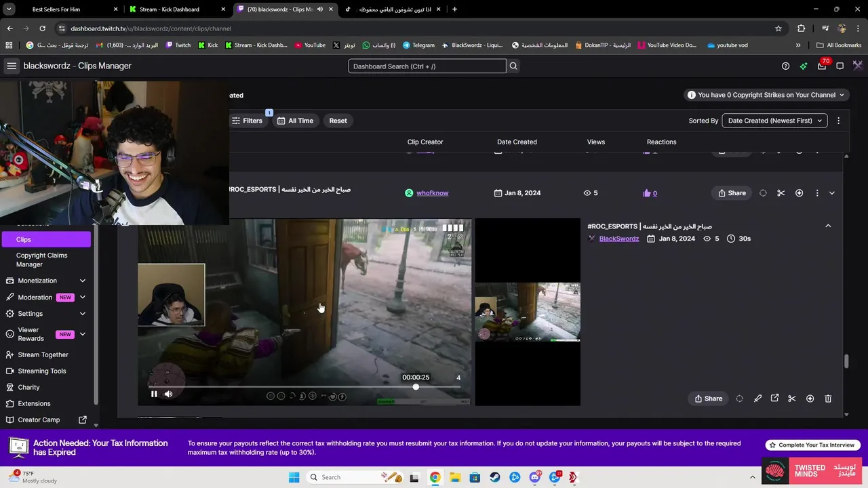Open Chrome from the taskbar
The height and width of the screenshot is (488, 868).
click(435, 477)
